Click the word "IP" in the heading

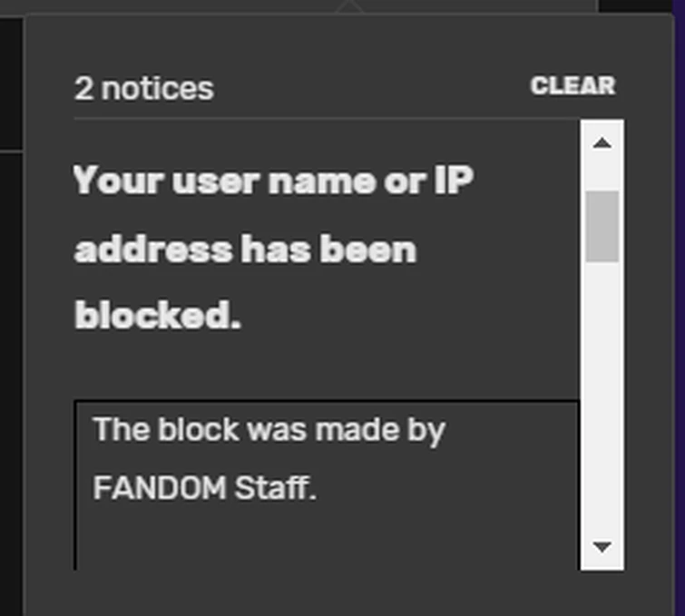click(x=454, y=180)
